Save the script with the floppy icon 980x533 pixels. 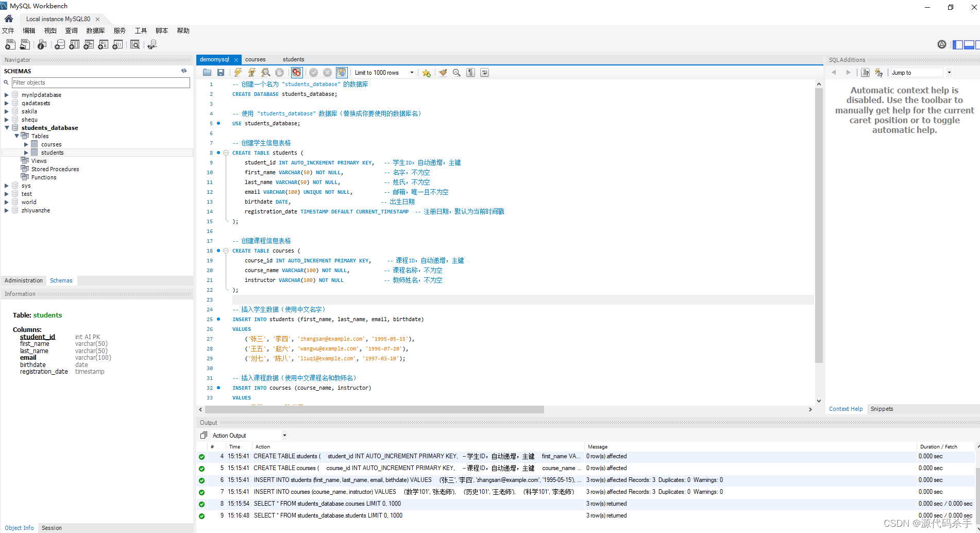tap(221, 73)
